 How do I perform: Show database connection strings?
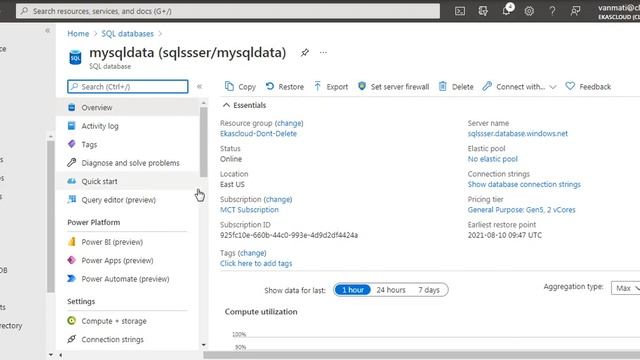click(524, 184)
